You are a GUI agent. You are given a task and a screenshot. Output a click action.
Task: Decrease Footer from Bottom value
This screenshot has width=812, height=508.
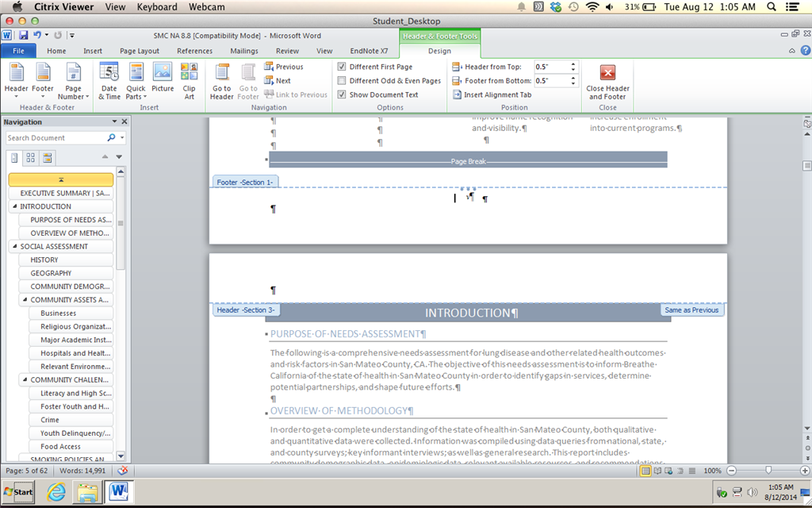[573, 83]
